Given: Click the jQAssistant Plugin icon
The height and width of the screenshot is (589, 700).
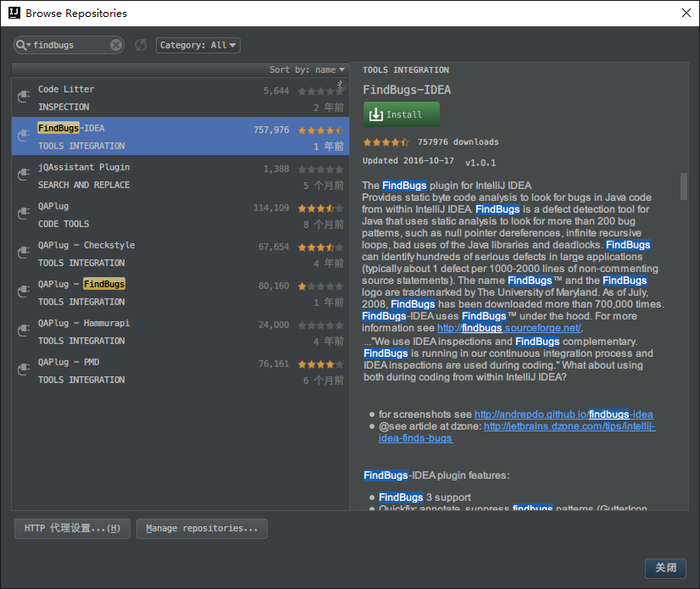Looking at the screenshot, I should (24, 176).
